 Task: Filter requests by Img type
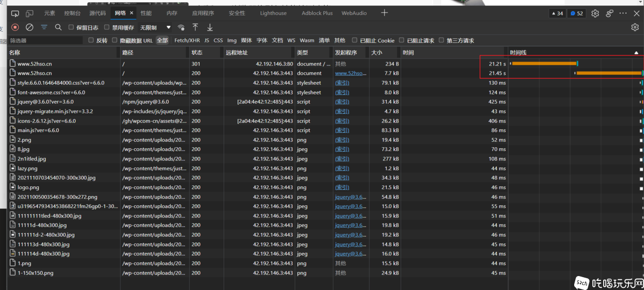tap(232, 40)
